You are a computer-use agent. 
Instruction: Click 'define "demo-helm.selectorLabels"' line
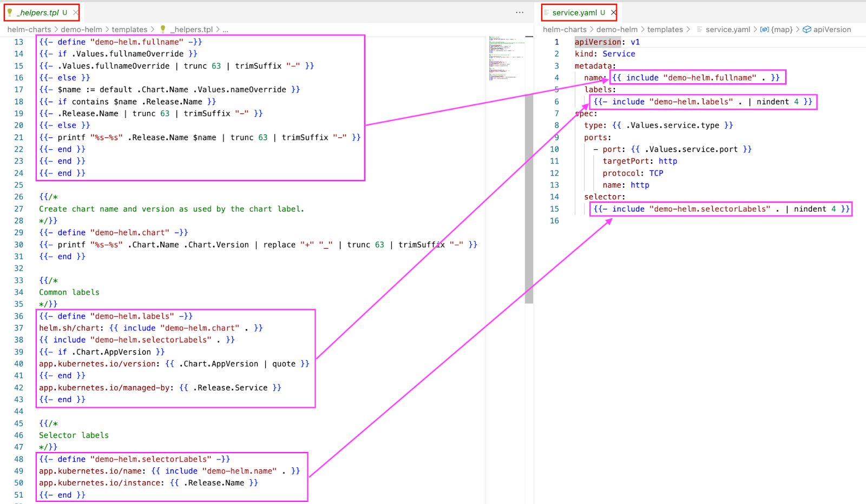coord(135,459)
